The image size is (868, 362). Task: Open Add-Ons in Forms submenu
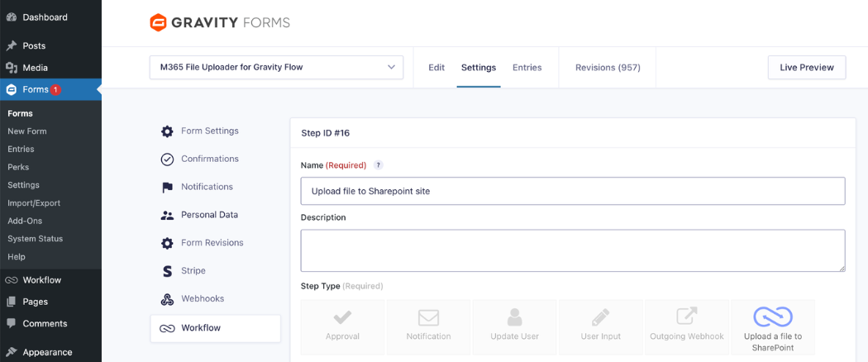click(x=25, y=221)
